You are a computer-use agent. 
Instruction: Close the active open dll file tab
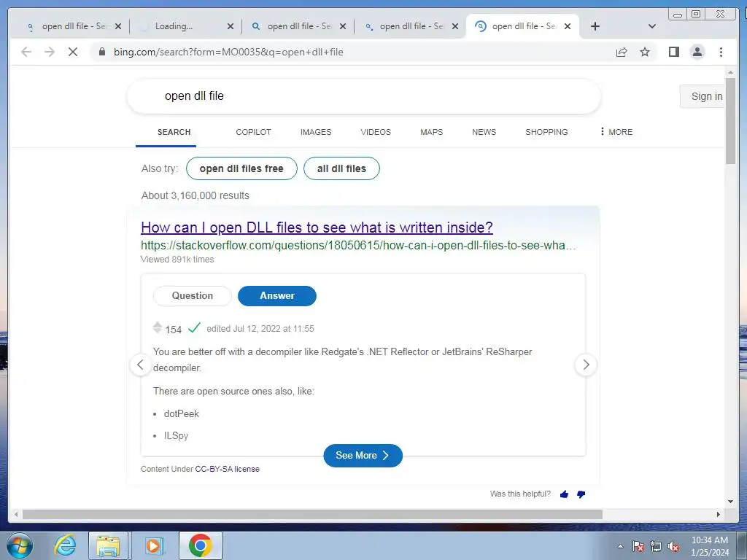pyautogui.click(x=568, y=26)
